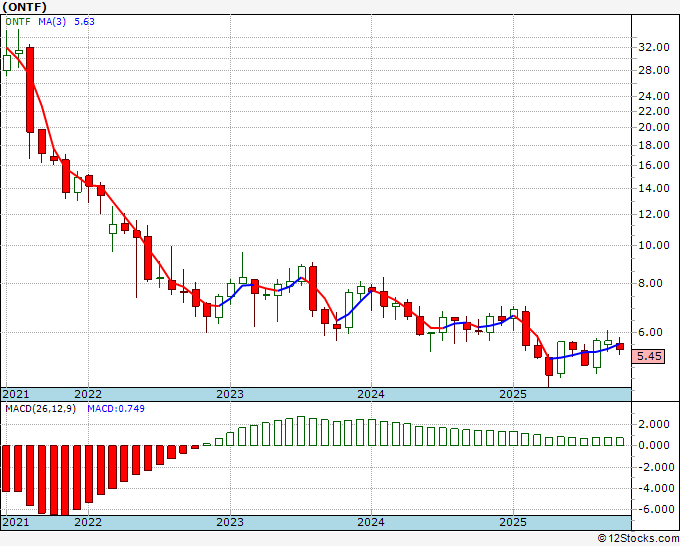Click 2025 on the MACD timeline
The image size is (680, 546).
tap(513, 522)
